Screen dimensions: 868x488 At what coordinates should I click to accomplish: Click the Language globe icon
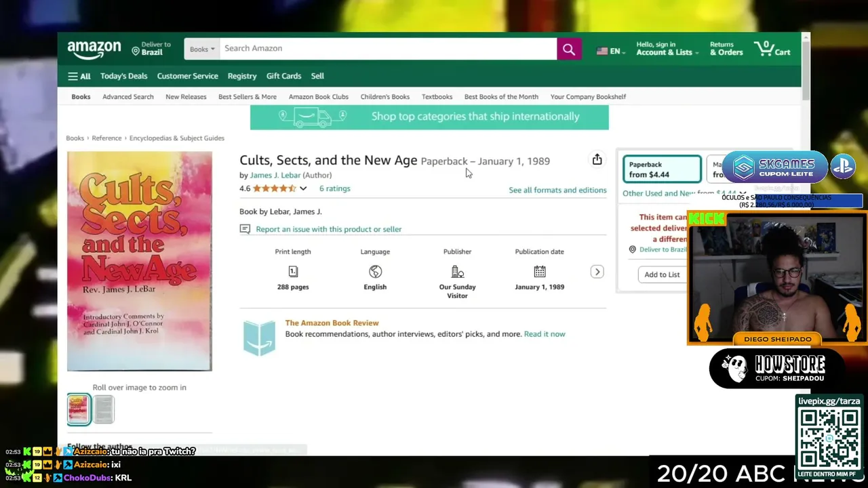(x=375, y=272)
